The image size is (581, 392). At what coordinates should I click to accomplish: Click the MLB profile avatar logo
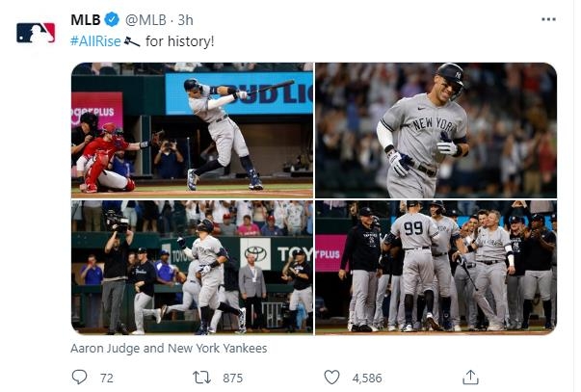click(36, 33)
